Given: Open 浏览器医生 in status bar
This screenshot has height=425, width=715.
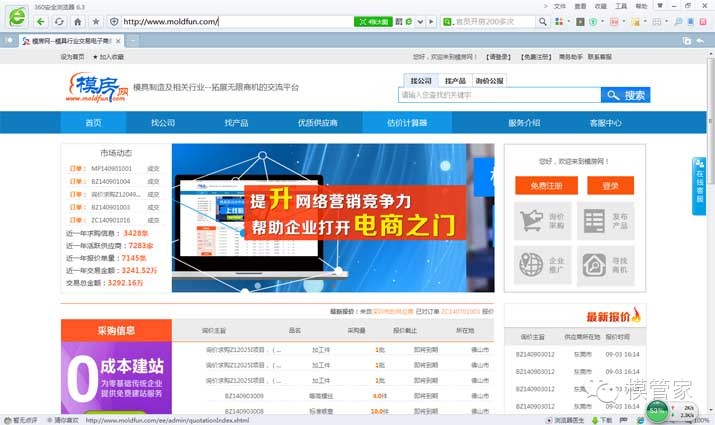Looking at the screenshot, I should [565, 420].
